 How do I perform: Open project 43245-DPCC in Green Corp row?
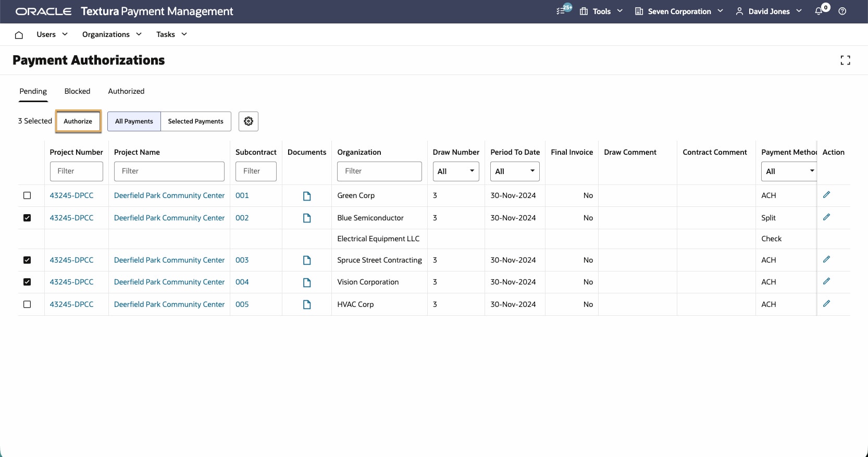pos(72,195)
